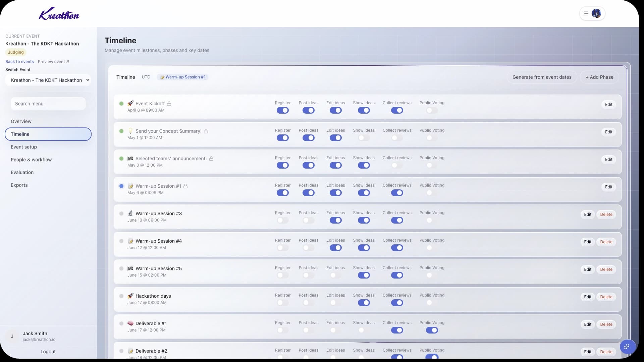The image size is (644, 362).
Task: Click the green status dot of Event Kickoff
Action: [121, 104]
